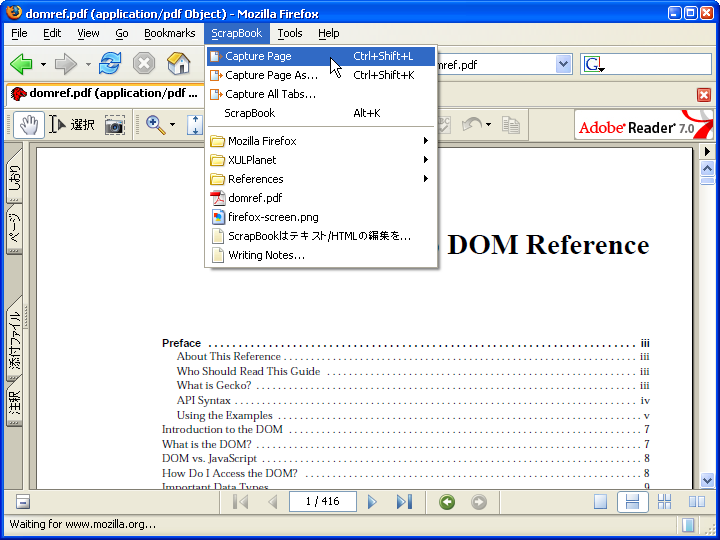720x540 pixels.
Task: Click the green Back arrow button
Action: [21, 64]
